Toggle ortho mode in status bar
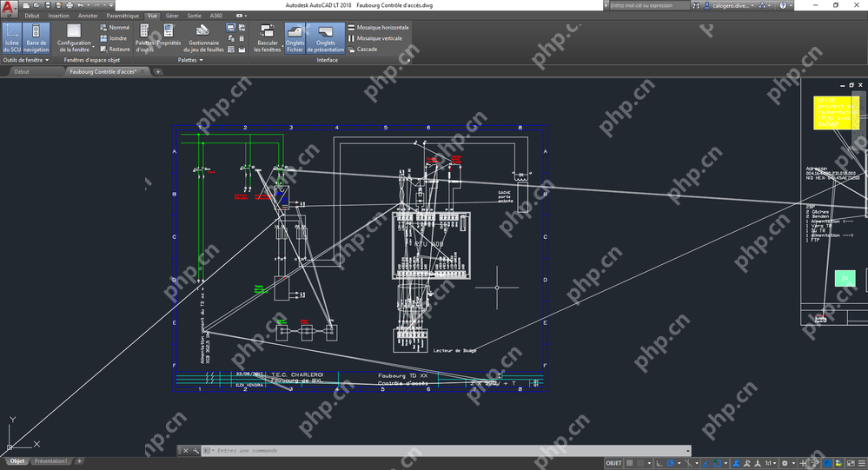Viewport: 868px width, 470px height. click(659, 463)
